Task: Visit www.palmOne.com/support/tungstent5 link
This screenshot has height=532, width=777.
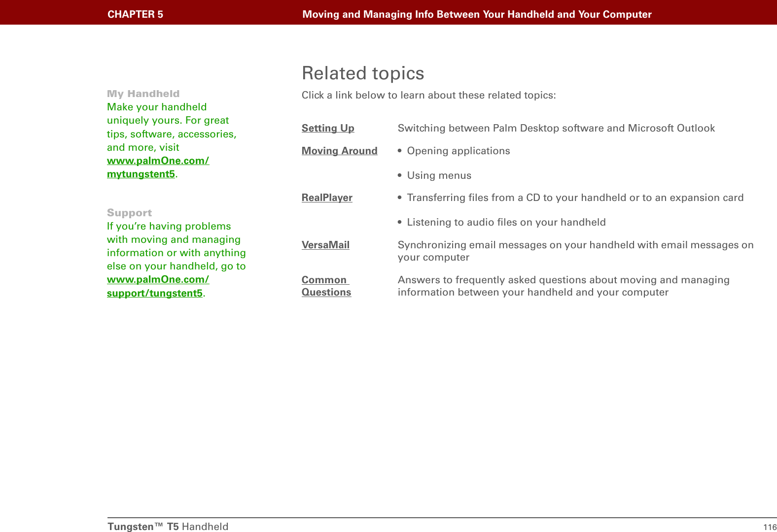Action: (158, 286)
